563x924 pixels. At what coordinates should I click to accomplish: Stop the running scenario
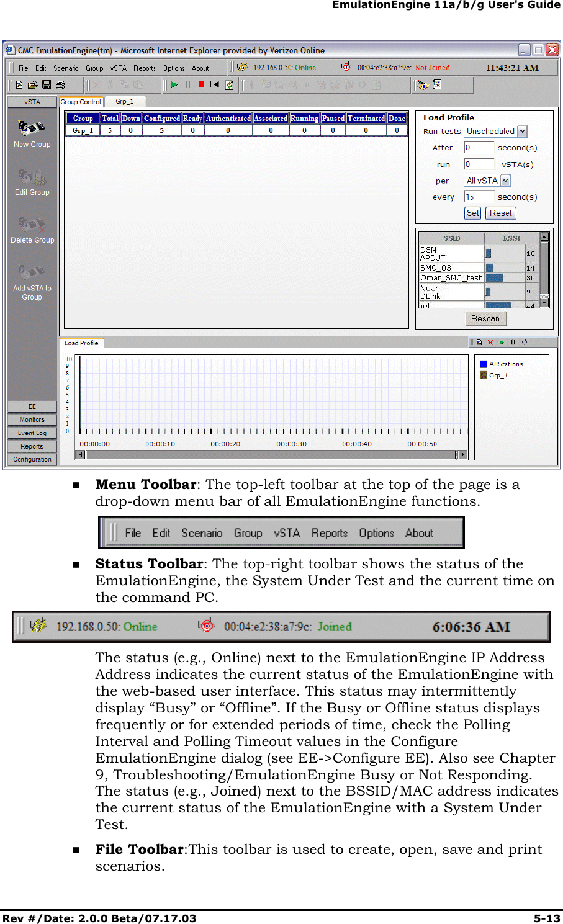pyautogui.click(x=201, y=85)
